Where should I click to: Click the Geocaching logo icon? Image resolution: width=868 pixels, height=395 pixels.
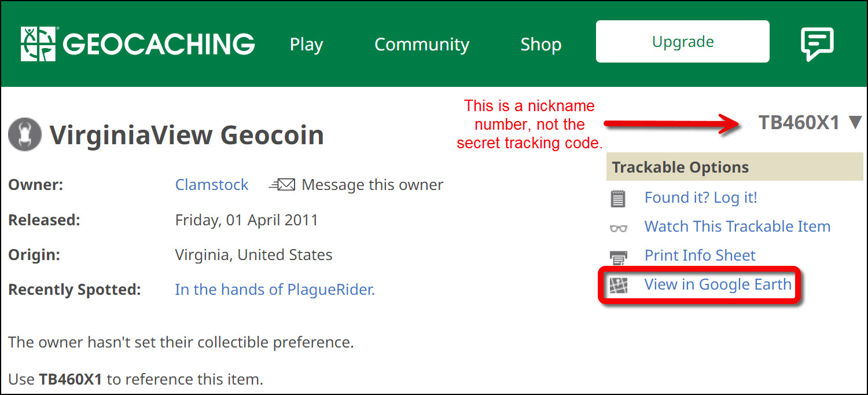pos(39,43)
